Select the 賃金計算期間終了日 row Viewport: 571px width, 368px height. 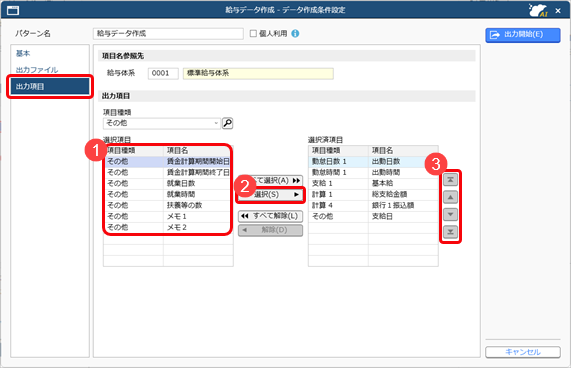(x=168, y=173)
